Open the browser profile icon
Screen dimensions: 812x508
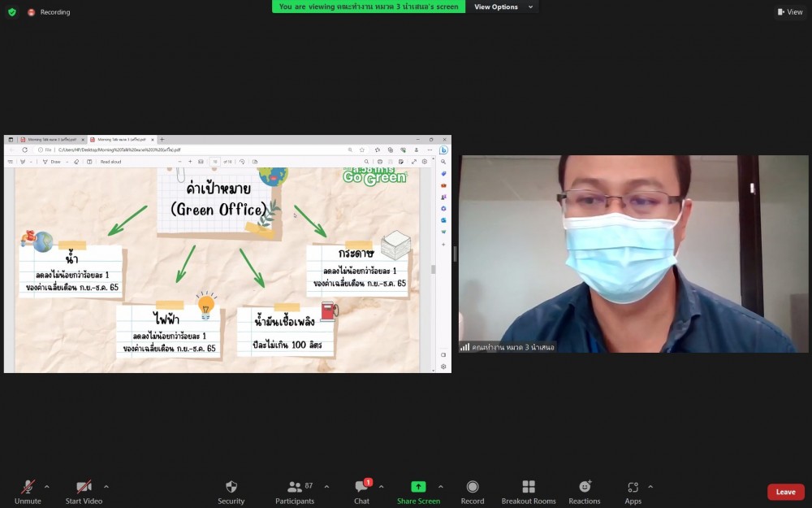[x=416, y=150]
